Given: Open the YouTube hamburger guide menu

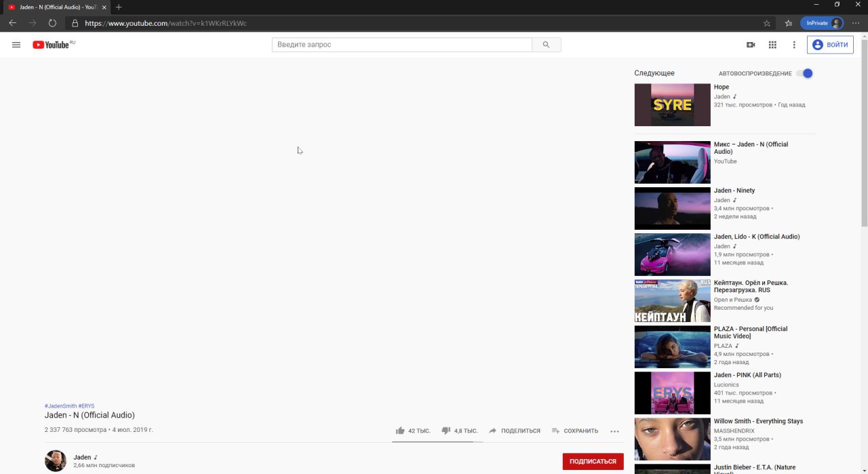Looking at the screenshot, I should (x=16, y=45).
